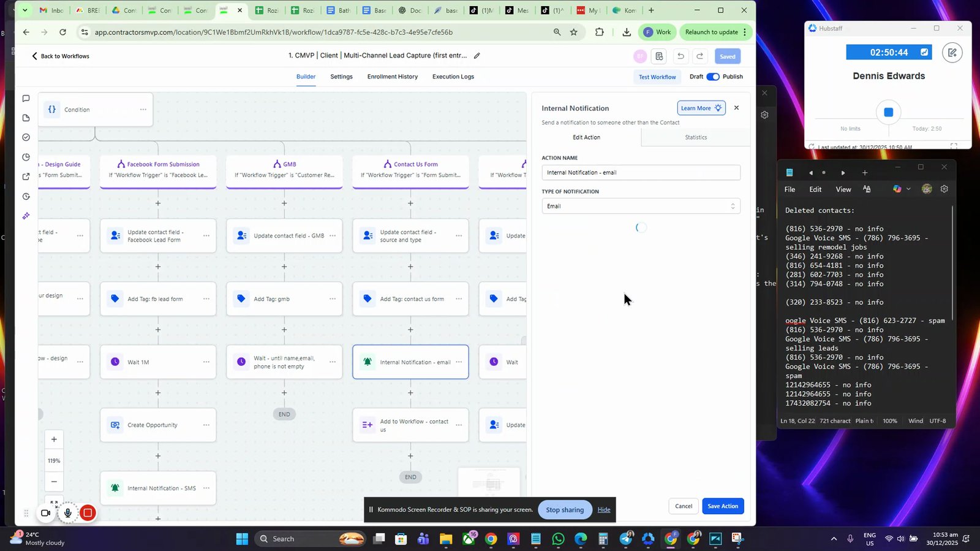Open the Enrollment History tab

coord(393,77)
